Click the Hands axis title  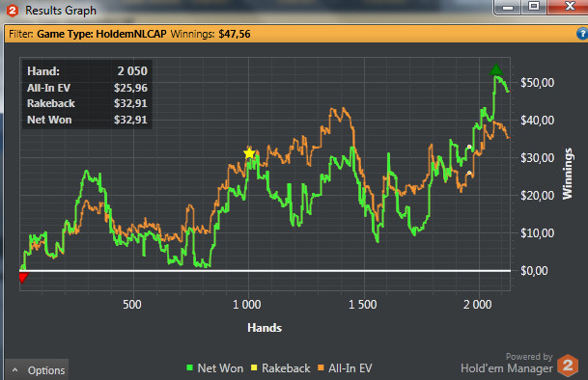265,328
